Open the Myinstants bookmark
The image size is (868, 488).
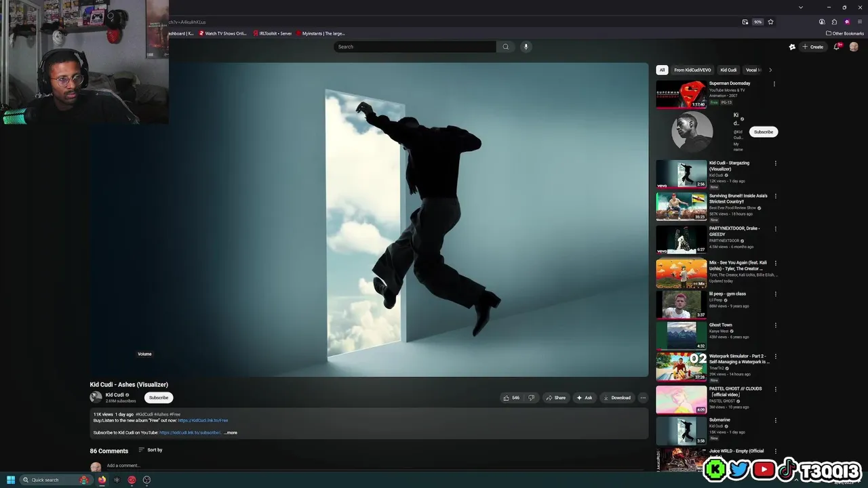pos(320,33)
